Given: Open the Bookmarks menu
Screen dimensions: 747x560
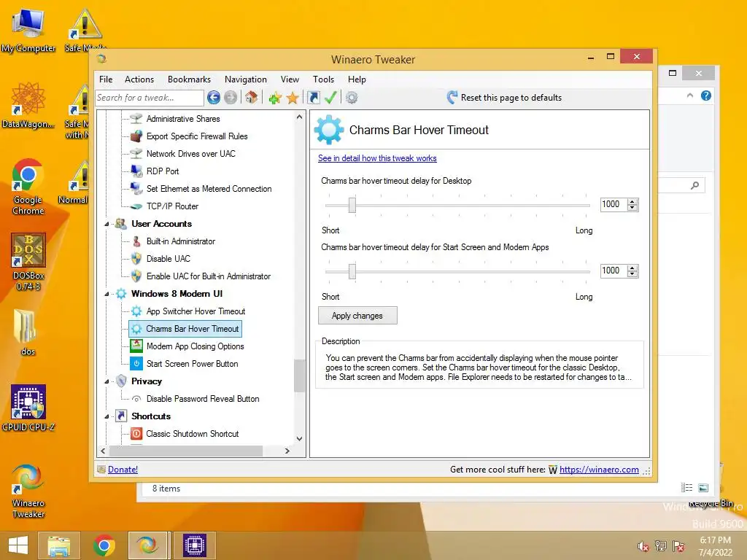Looking at the screenshot, I should point(189,79).
